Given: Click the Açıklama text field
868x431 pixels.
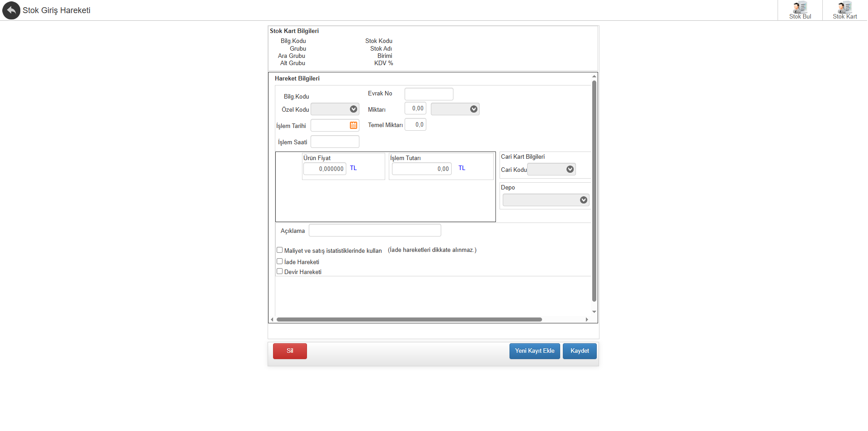Looking at the screenshot, I should (375, 230).
